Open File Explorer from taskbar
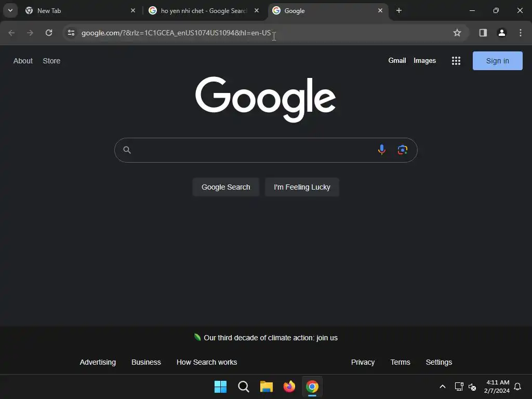 tap(267, 387)
